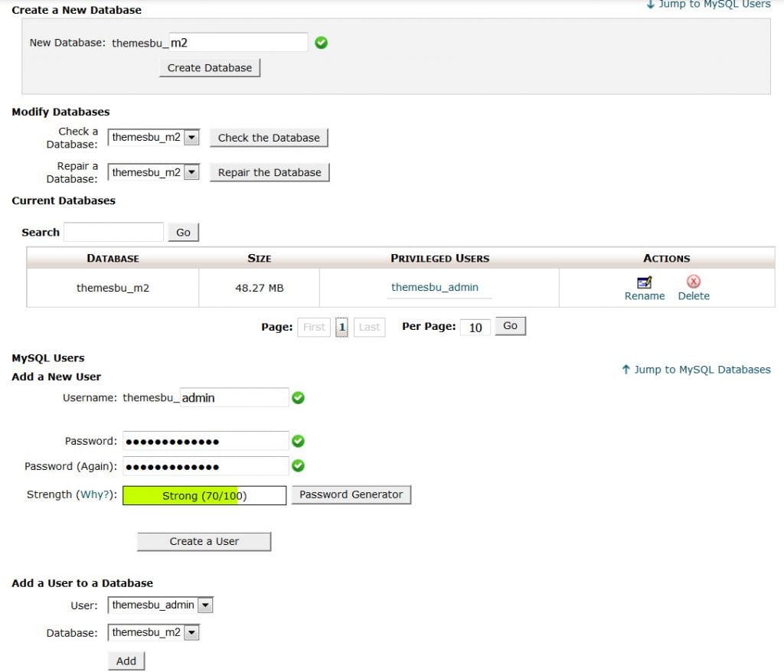This screenshot has width=784, height=672.
Task: Open the themesbu_admin privileged user link
Action: pyautogui.click(x=435, y=288)
